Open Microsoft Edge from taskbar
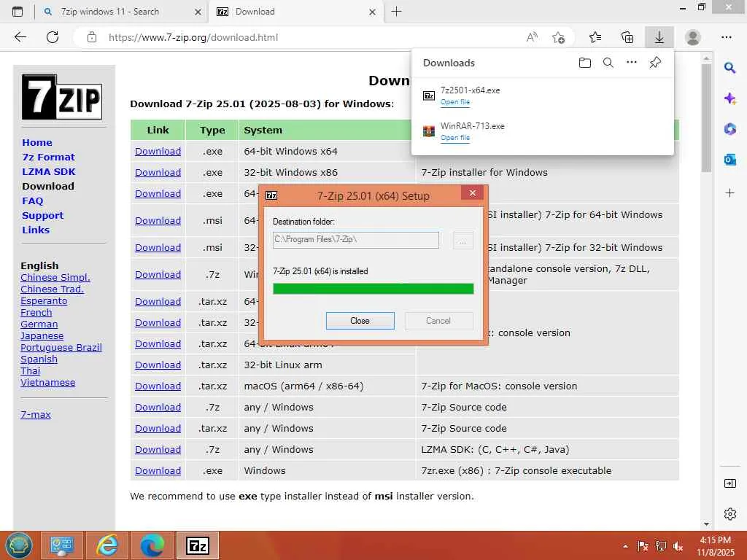747x560 pixels. 152,545
